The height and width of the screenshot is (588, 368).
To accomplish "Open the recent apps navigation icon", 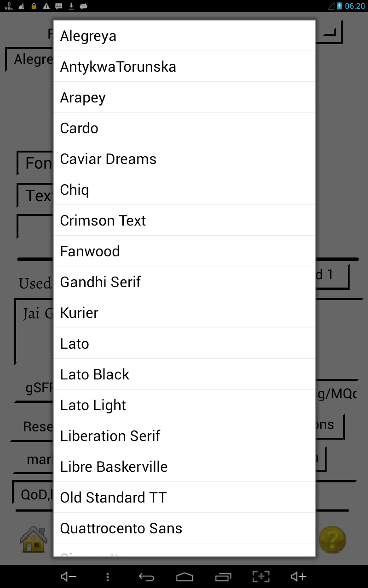I will tap(223, 577).
